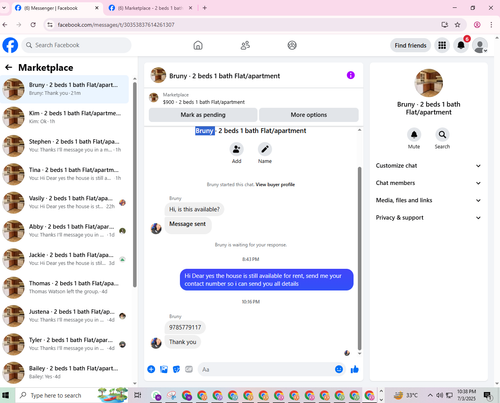Send a thumbs-up like

pos(355,369)
